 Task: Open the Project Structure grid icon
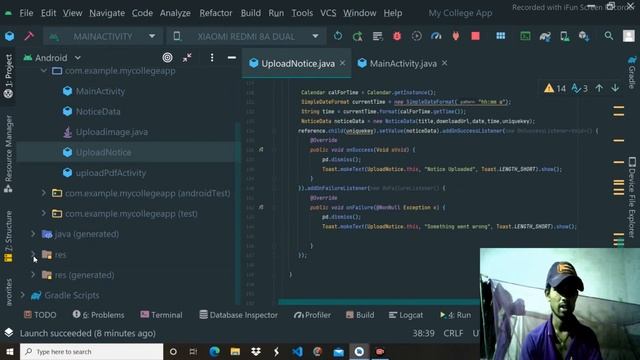[x=500, y=36]
